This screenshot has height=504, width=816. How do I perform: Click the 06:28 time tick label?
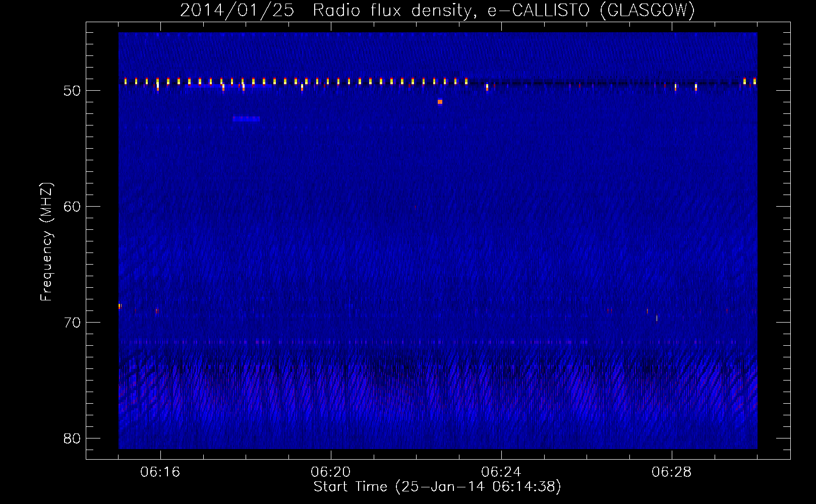671,472
